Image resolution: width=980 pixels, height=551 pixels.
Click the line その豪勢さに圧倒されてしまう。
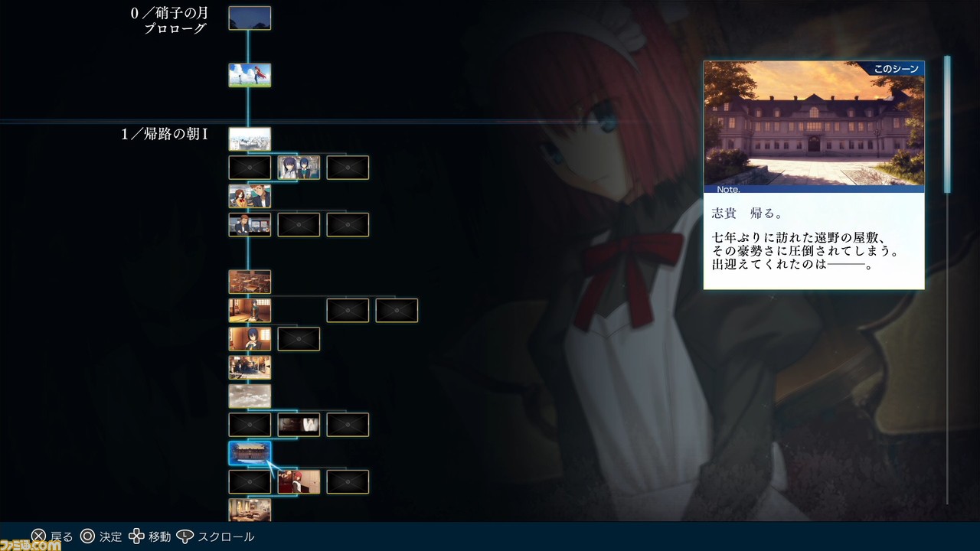tap(805, 251)
